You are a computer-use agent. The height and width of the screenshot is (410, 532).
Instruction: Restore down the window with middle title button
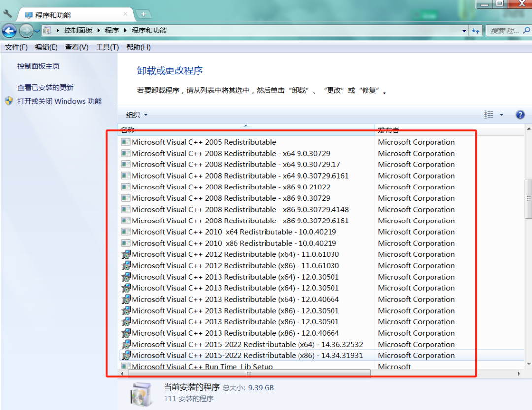[499, 4]
